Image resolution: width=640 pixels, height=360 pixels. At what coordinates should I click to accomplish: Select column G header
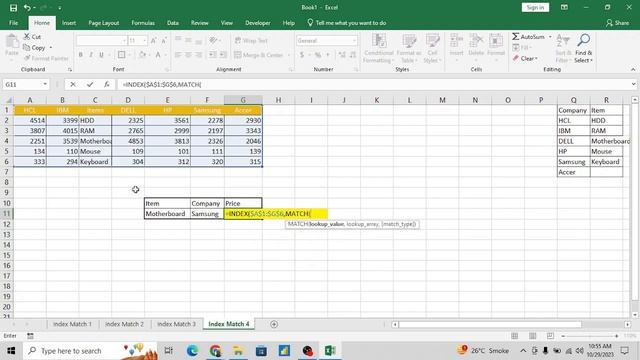243,100
